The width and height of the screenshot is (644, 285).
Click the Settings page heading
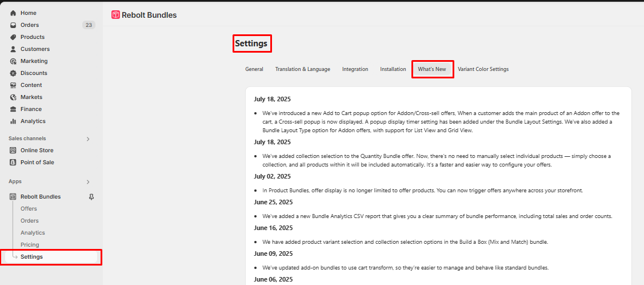[251, 43]
